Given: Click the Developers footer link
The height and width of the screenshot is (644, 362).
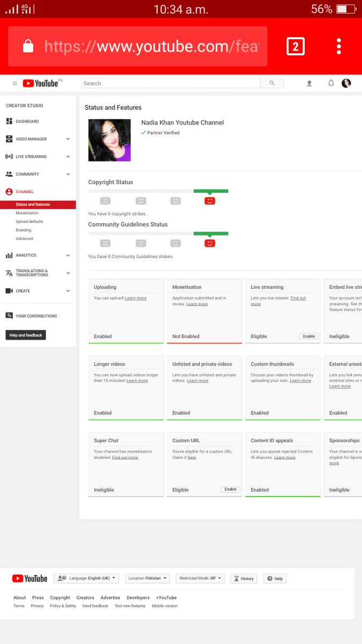Looking at the screenshot, I should 138,597.
